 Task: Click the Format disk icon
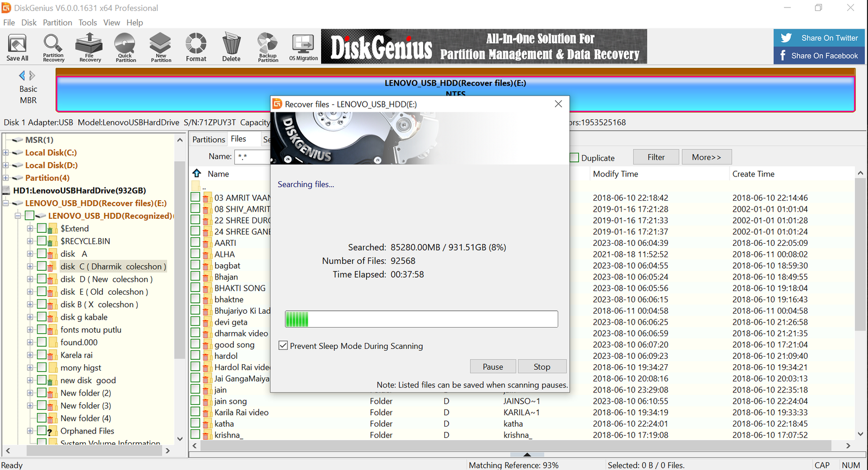point(196,47)
